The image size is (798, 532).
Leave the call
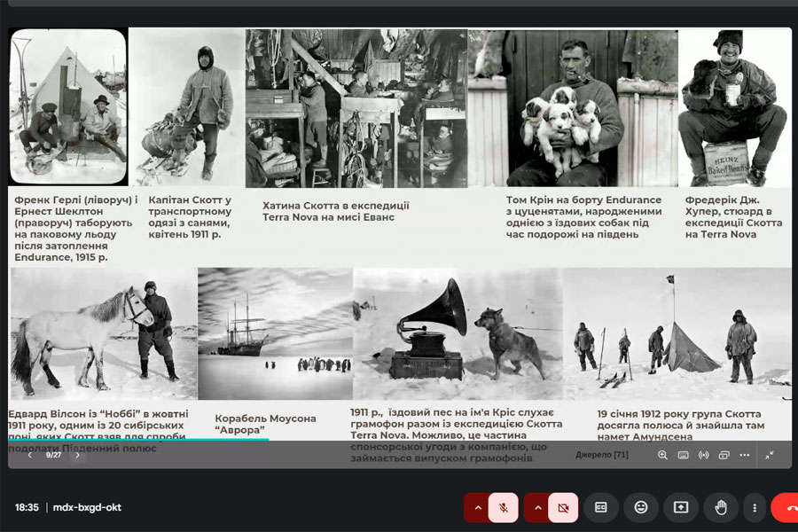point(786,507)
